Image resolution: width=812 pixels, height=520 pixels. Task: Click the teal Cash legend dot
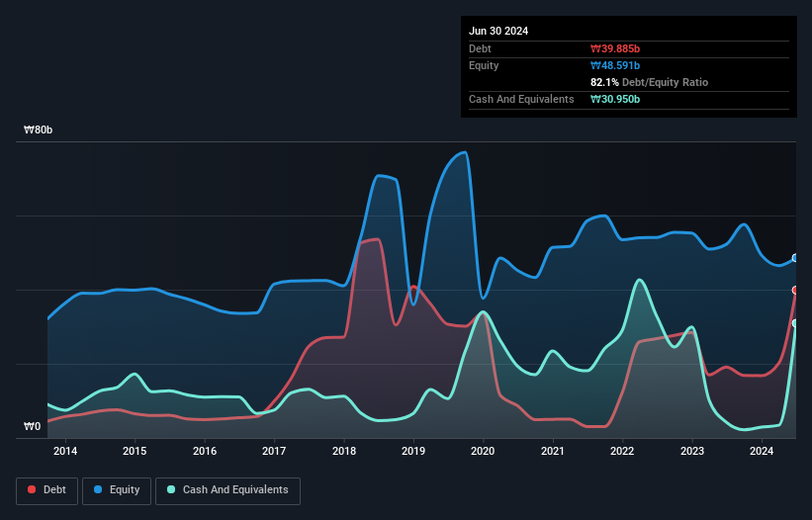171,489
